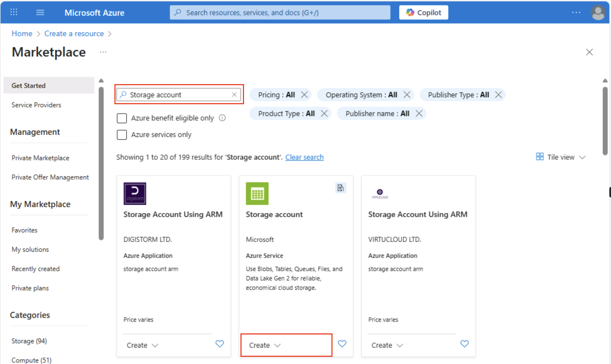
Task: Remove the Pricing: All filter
Action: coord(304,95)
